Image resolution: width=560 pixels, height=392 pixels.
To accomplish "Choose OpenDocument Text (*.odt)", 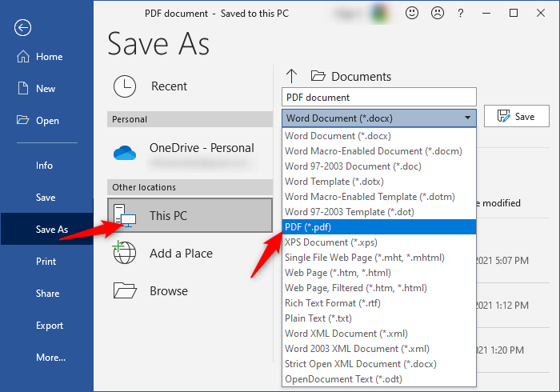I will [x=379, y=379].
